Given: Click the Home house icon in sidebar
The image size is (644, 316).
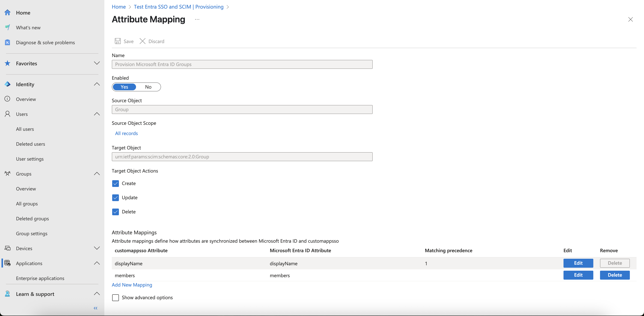Looking at the screenshot, I should [x=7, y=12].
